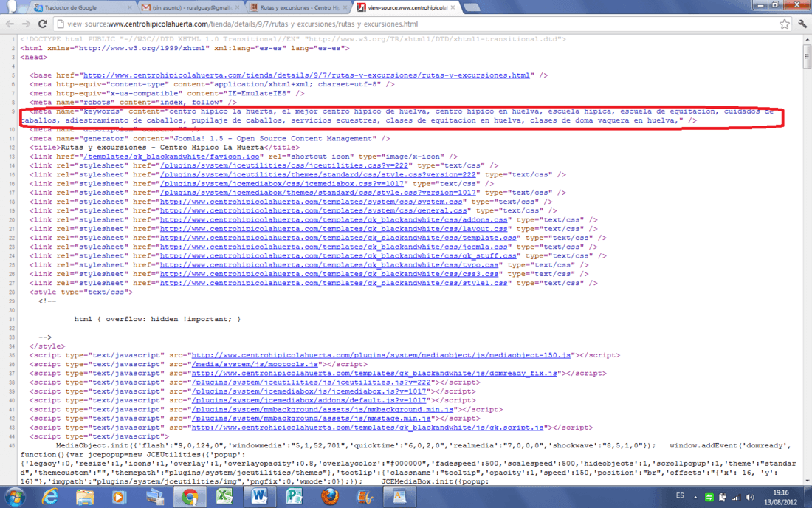Image resolution: width=812 pixels, height=508 pixels.
Task: Open the gk_blackandwhite addons.css link
Action: [x=334, y=219]
